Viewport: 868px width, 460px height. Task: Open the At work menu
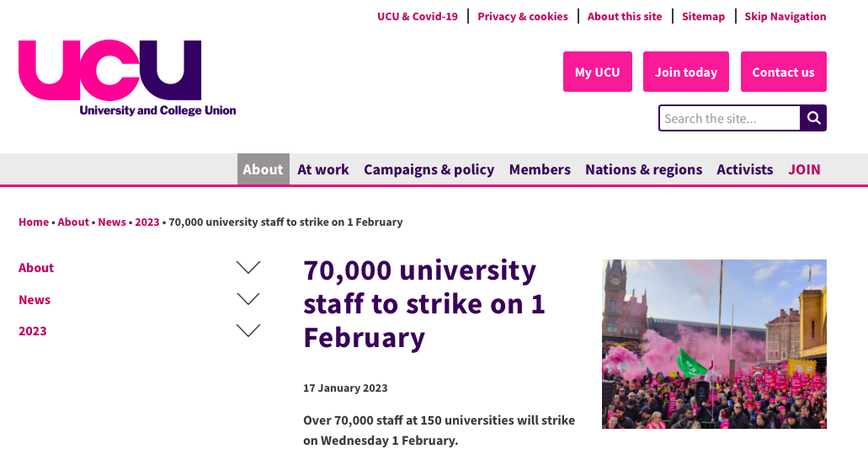click(322, 169)
